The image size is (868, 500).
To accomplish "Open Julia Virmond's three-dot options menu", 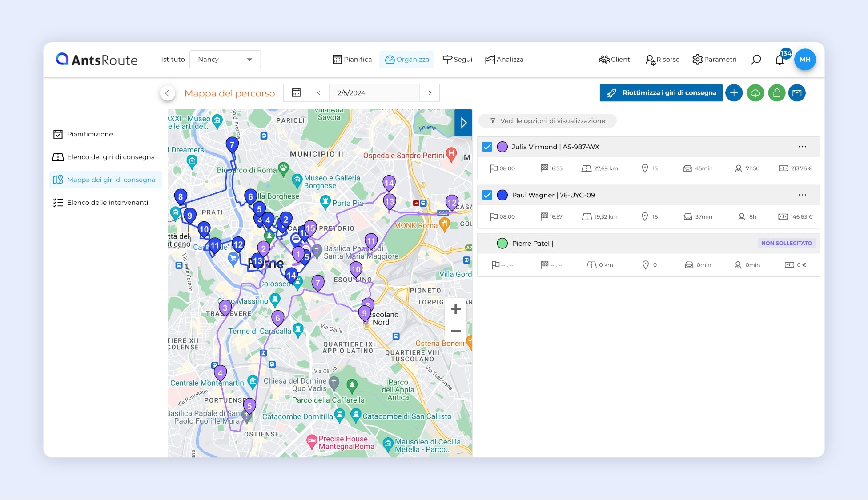I will click(x=802, y=147).
